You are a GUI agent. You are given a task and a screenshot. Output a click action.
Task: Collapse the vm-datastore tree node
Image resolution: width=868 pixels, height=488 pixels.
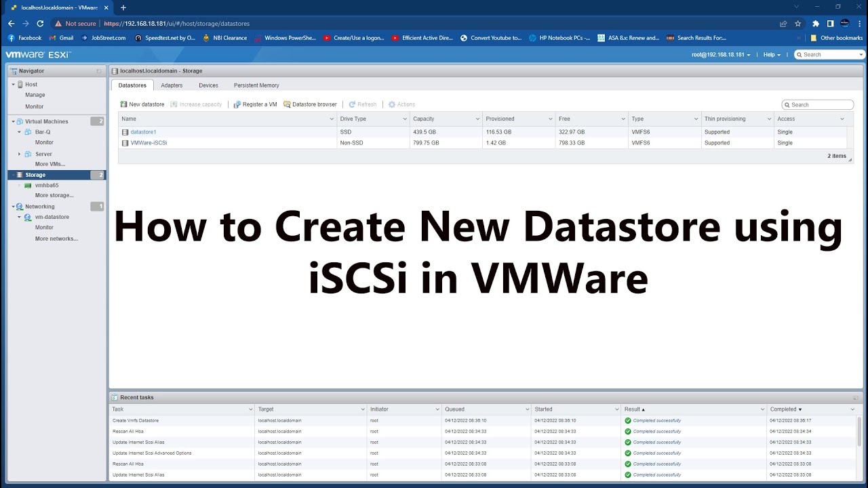(x=20, y=217)
